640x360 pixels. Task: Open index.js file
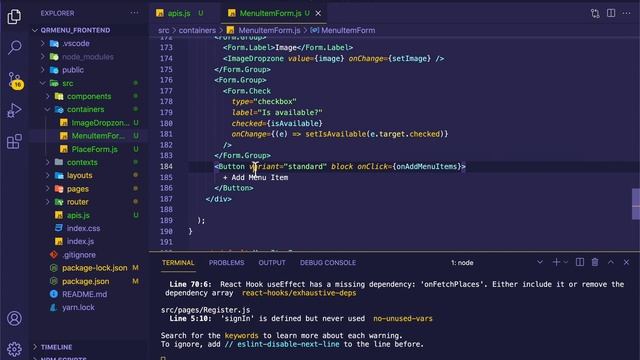coord(80,242)
